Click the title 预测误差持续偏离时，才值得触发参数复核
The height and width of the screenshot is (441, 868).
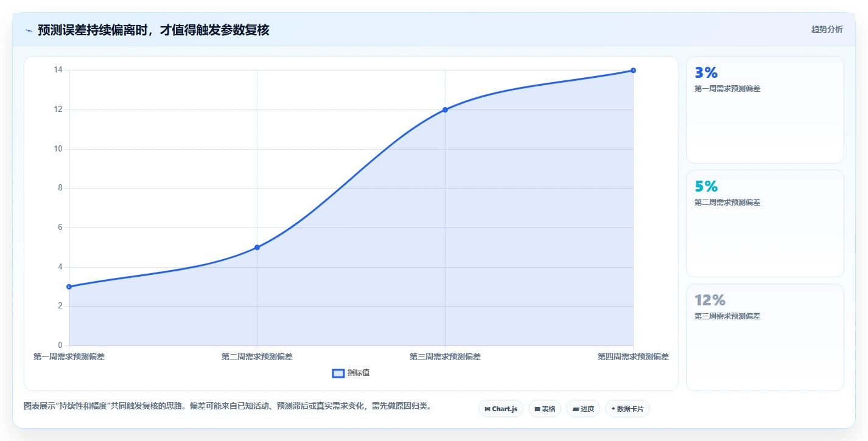point(153,30)
